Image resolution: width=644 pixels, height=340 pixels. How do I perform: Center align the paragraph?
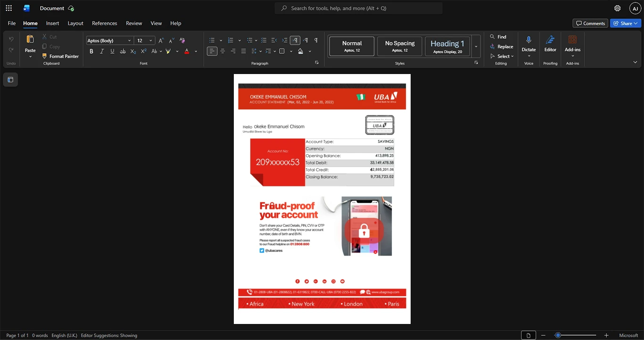click(223, 51)
